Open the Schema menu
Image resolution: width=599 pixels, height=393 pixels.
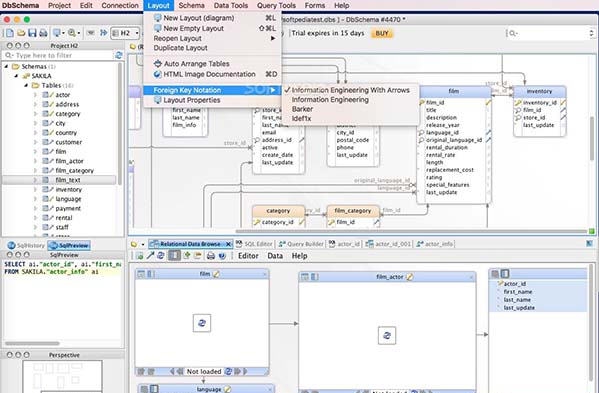coord(191,5)
